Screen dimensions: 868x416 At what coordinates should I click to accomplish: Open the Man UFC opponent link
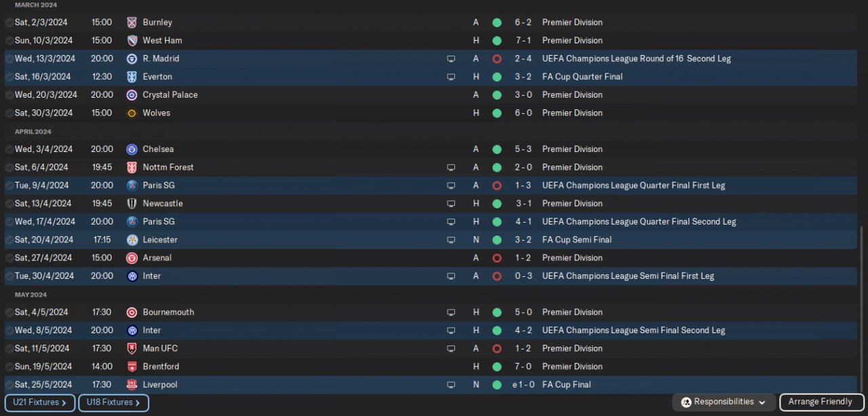coord(160,348)
